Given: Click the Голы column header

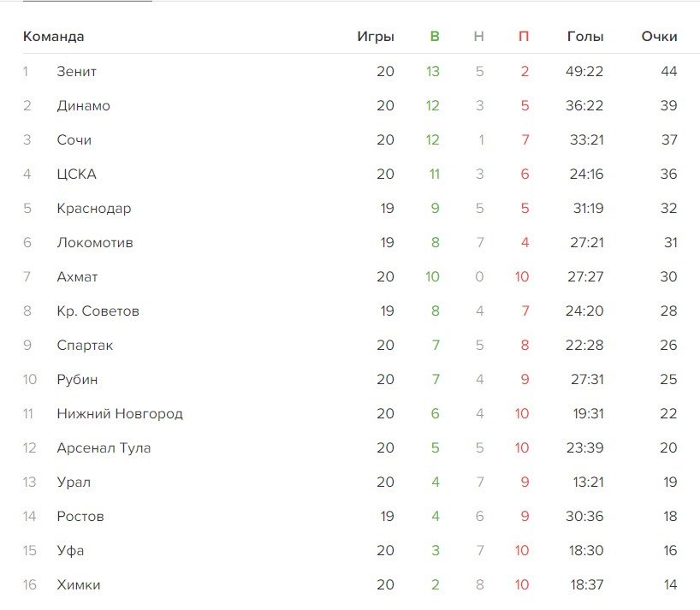Looking at the screenshot, I should tap(585, 37).
